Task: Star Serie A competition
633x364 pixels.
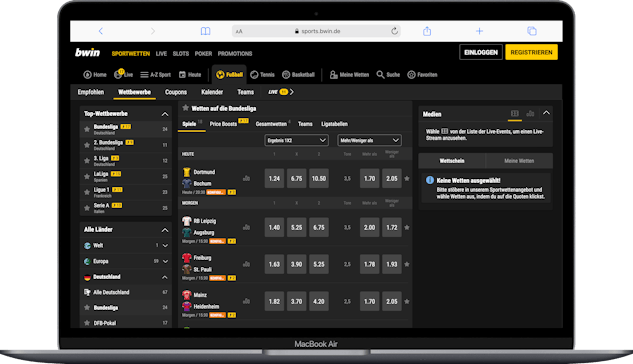Action: click(87, 208)
